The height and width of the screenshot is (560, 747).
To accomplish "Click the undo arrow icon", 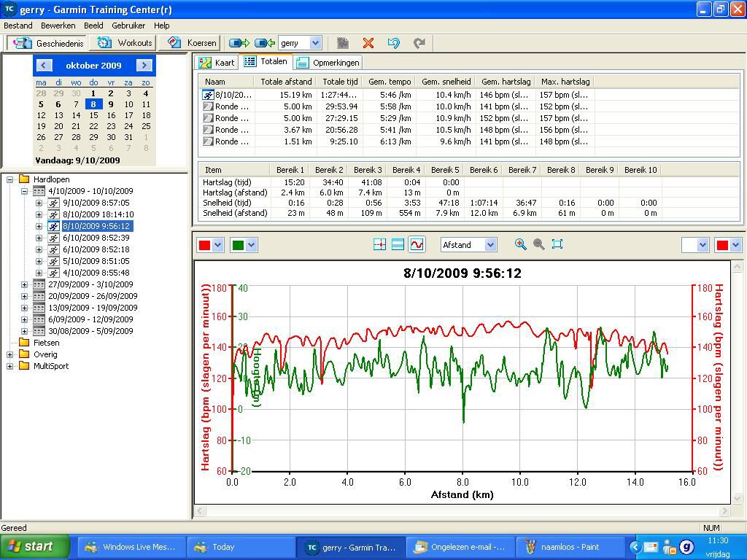I will tap(393, 43).
